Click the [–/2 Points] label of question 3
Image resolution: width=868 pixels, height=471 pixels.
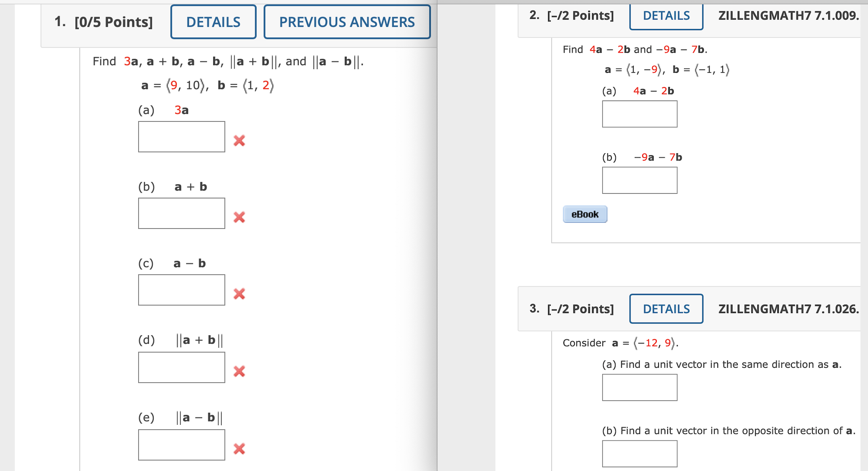pos(580,309)
